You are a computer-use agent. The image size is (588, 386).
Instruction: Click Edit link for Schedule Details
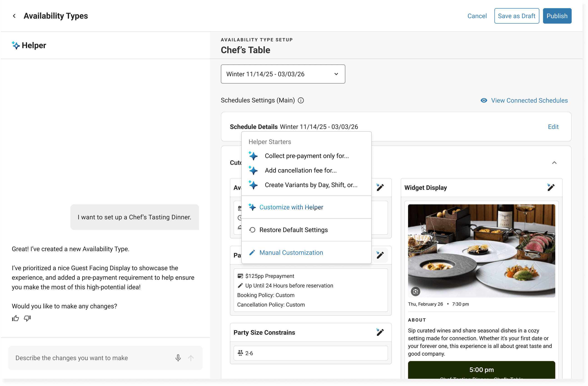click(x=553, y=127)
